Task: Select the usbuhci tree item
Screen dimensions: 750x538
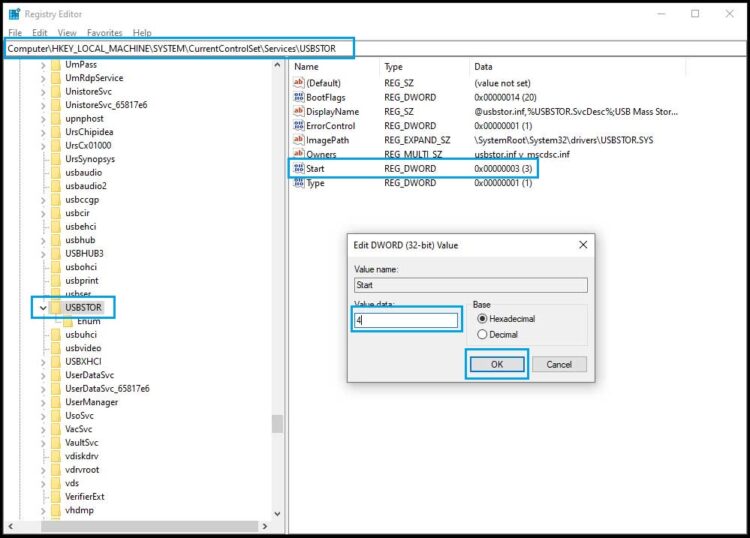Action: click(81, 335)
